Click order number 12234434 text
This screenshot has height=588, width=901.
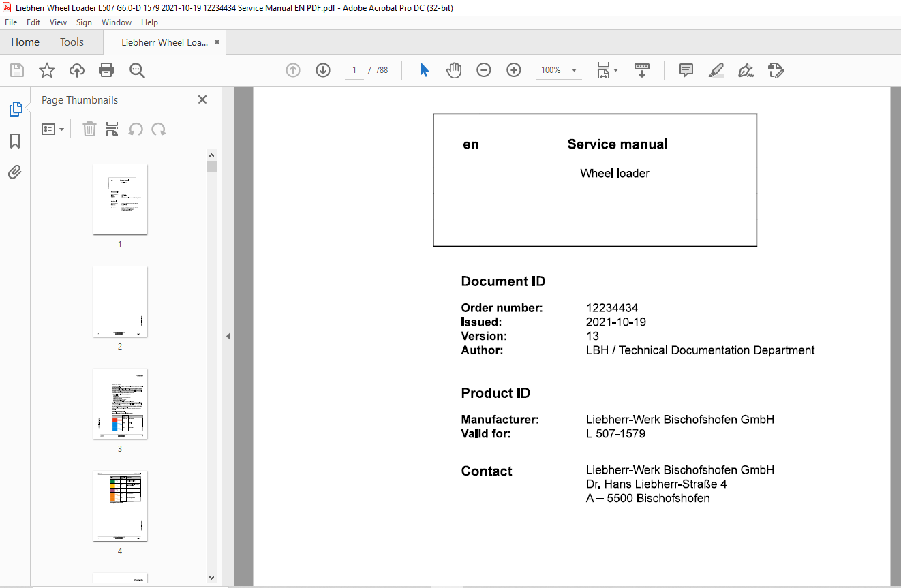[x=612, y=308]
